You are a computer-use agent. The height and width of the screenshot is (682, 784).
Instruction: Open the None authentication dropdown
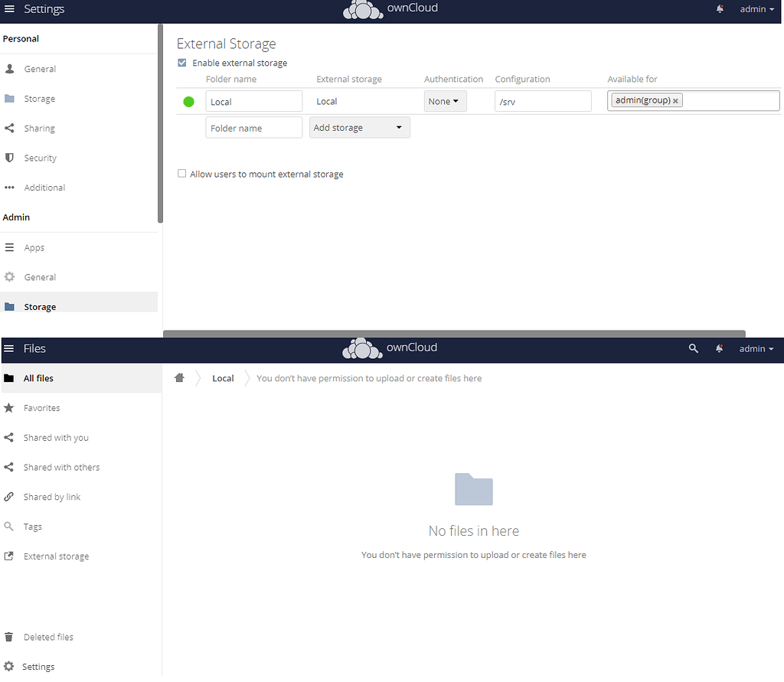[445, 101]
